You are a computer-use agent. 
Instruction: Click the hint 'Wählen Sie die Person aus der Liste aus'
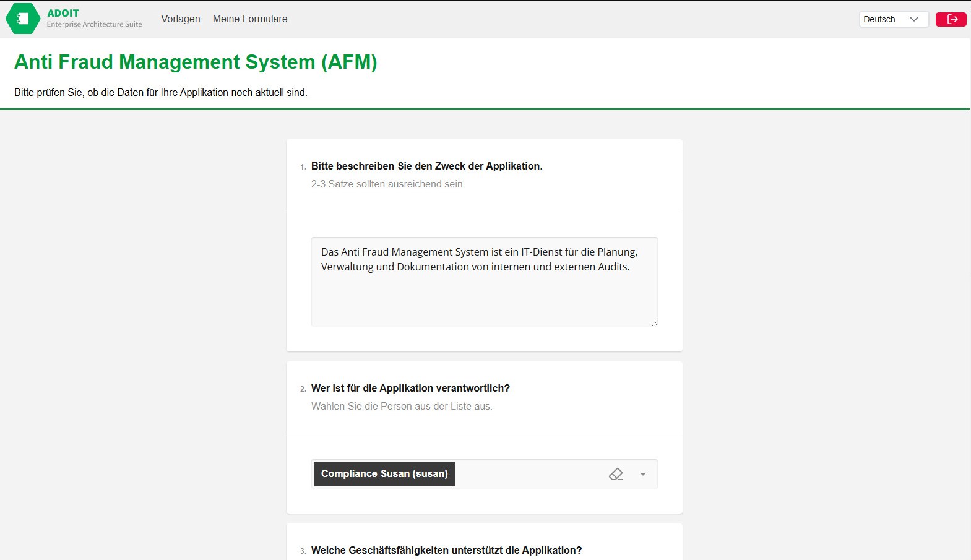(x=402, y=406)
